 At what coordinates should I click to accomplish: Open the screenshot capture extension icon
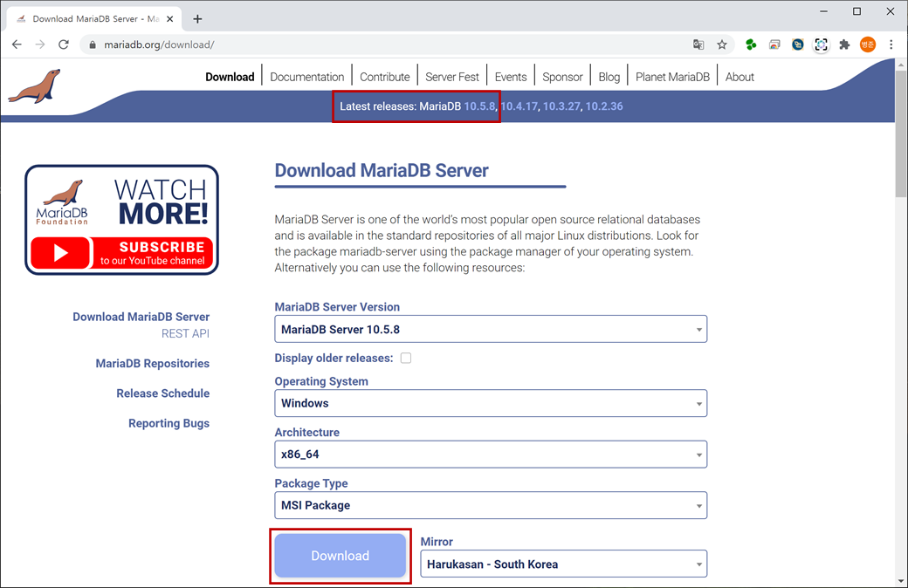821,44
